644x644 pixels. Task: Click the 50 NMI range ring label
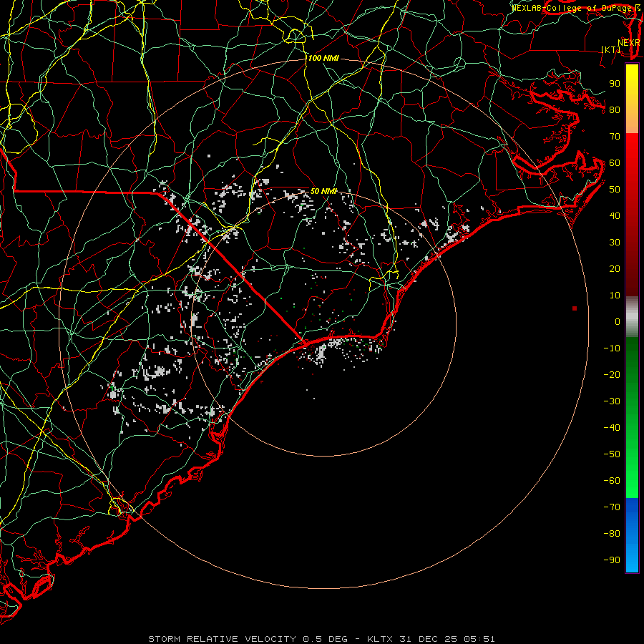pyautogui.click(x=323, y=191)
